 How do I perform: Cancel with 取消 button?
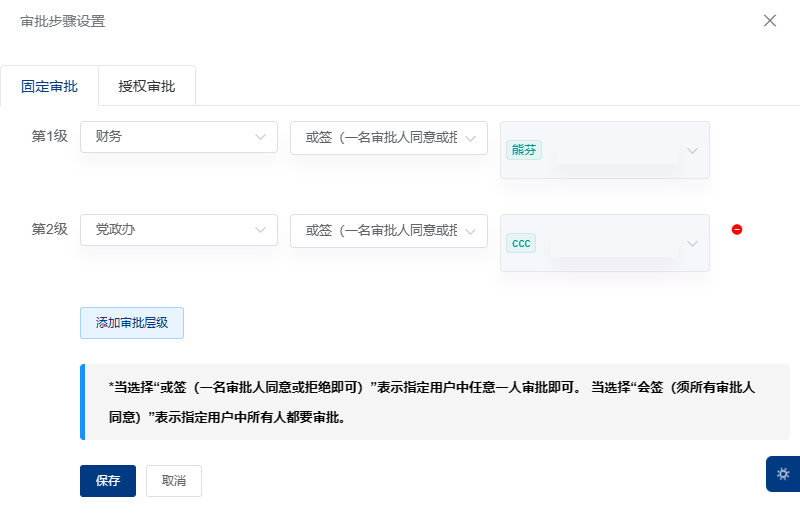tap(174, 481)
